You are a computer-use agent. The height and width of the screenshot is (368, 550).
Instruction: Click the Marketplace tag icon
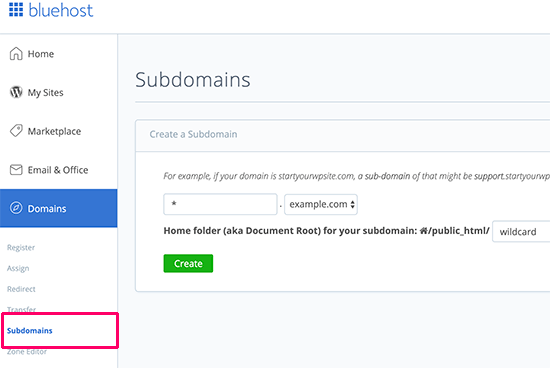(x=16, y=131)
